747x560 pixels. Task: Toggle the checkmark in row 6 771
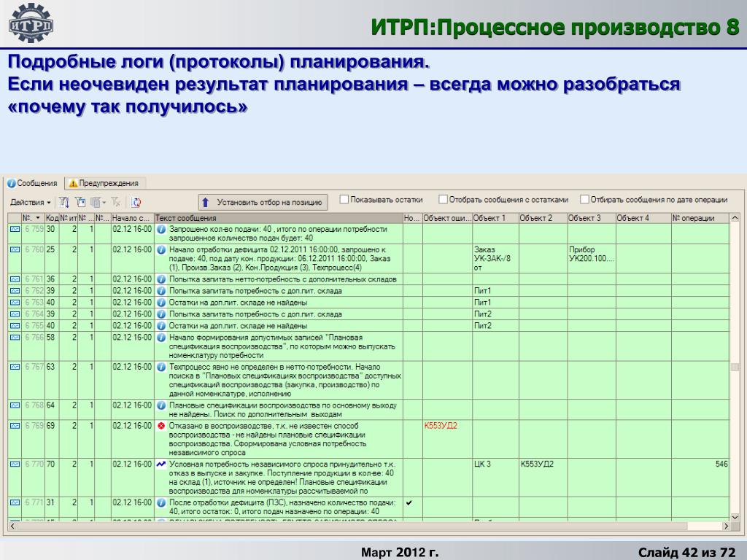point(409,502)
